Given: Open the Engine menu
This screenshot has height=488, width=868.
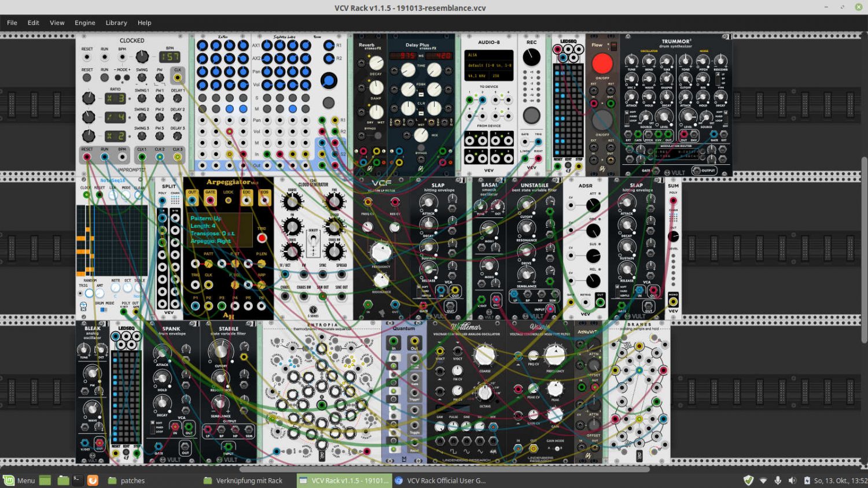Looking at the screenshot, I should pyautogui.click(x=84, y=23).
